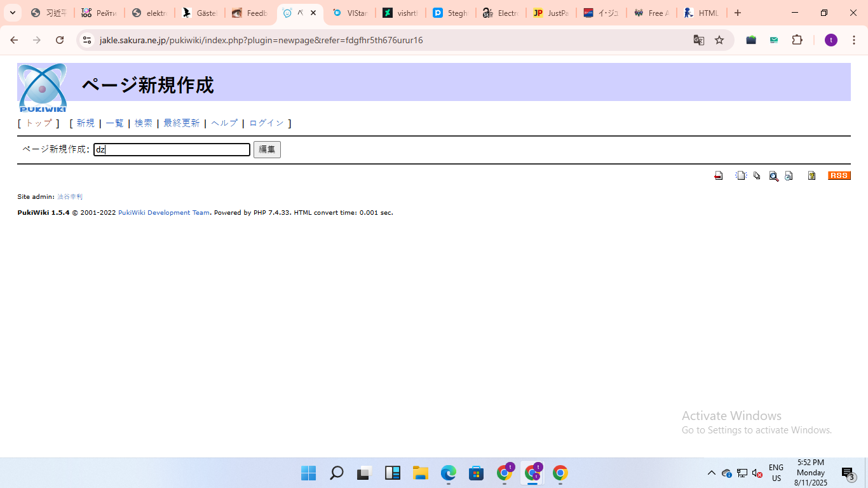
Task: Open the Recent changes clock icon
Action: coord(789,176)
